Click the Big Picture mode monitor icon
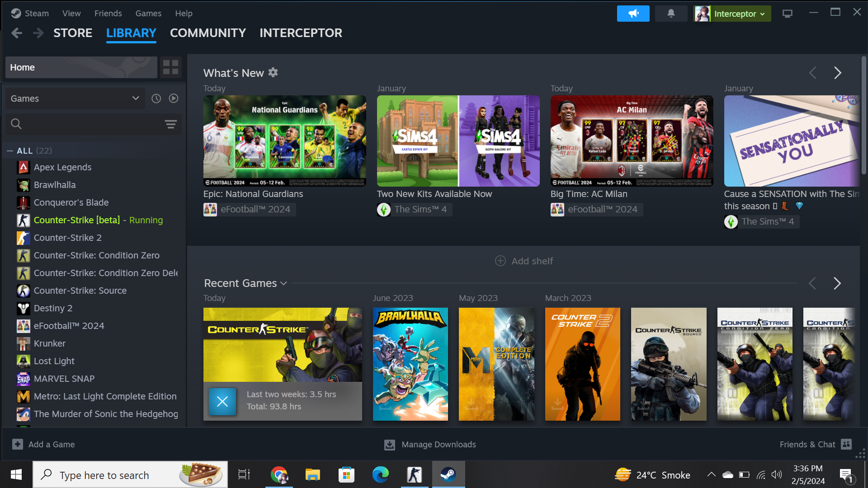Viewport: 868px width, 488px height. click(787, 14)
